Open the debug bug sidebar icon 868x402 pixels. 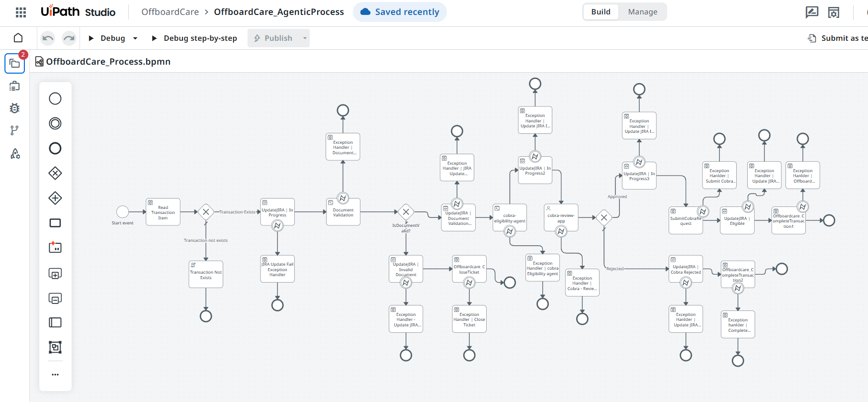click(x=15, y=108)
